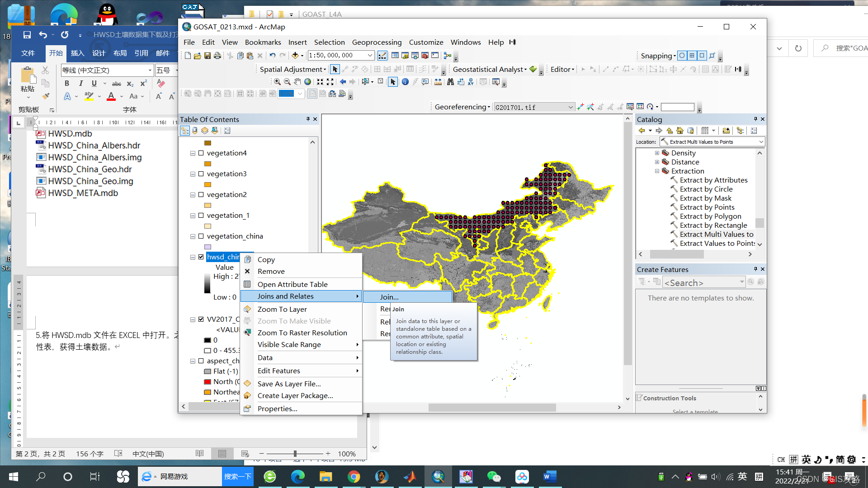
Task: Toggle the vegetation_china layer visibility
Action: pos(201,236)
